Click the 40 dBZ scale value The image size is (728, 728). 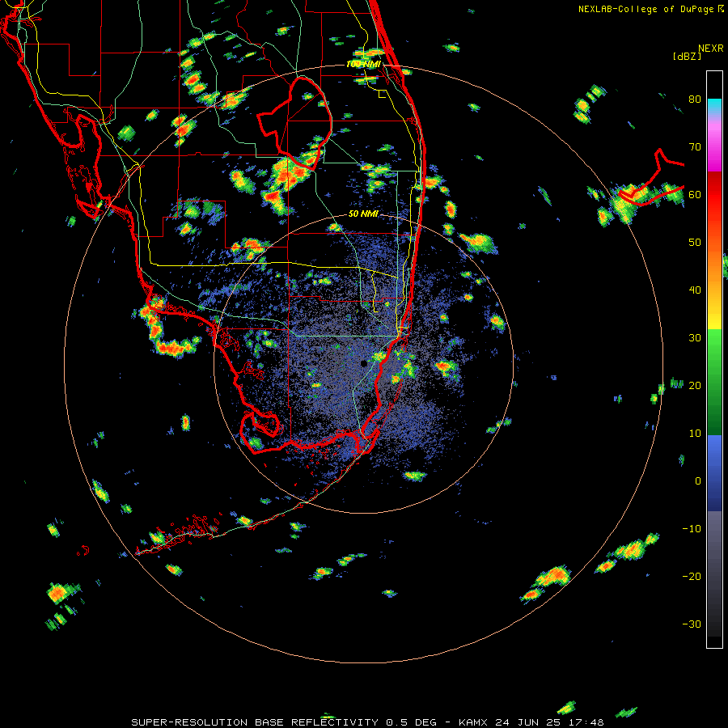coord(695,290)
